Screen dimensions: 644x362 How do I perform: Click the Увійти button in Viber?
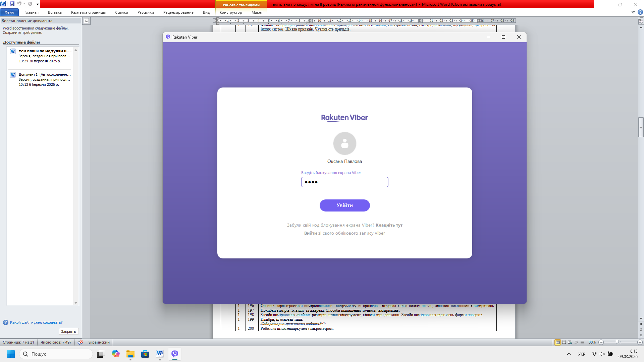pyautogui.click(x=344, y=205)
